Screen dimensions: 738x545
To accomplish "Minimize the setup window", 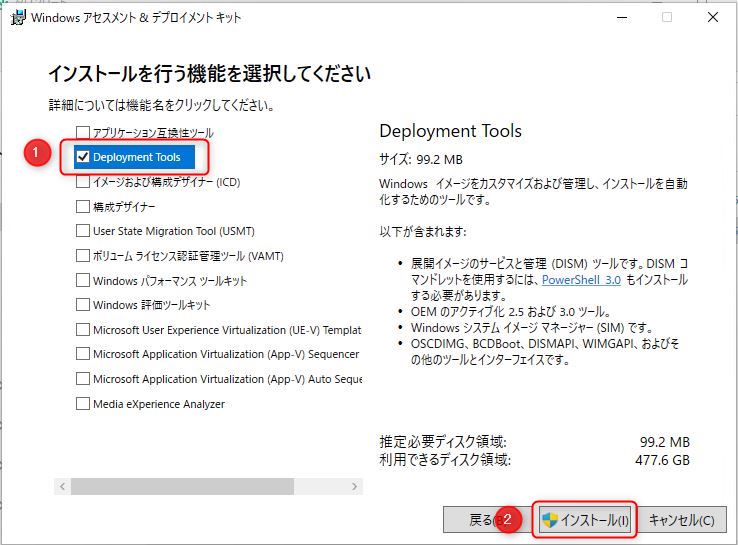I will click(622, 17).
